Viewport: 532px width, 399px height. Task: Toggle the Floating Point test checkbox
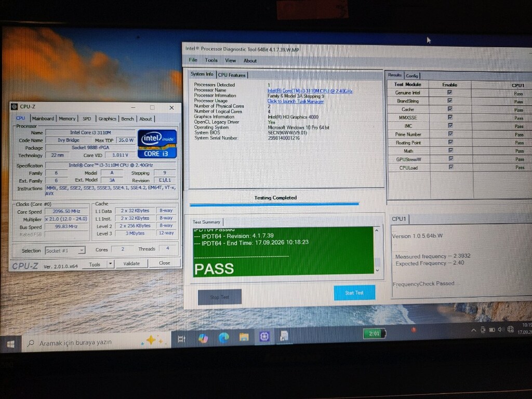[450, 142]
